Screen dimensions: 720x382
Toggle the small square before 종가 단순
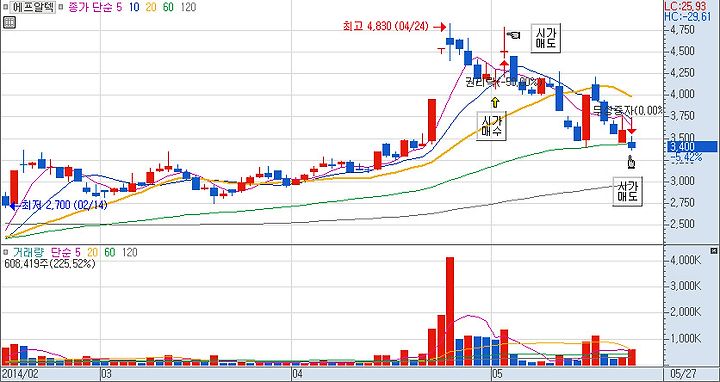pyautogui.click(x=61, y=8)
